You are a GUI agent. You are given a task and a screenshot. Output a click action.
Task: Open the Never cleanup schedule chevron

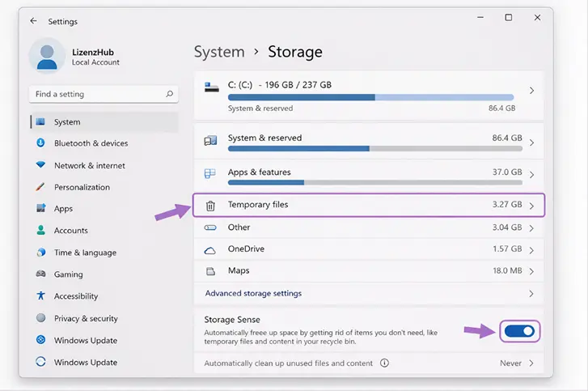pyautogui.click(x=531, y=363)
